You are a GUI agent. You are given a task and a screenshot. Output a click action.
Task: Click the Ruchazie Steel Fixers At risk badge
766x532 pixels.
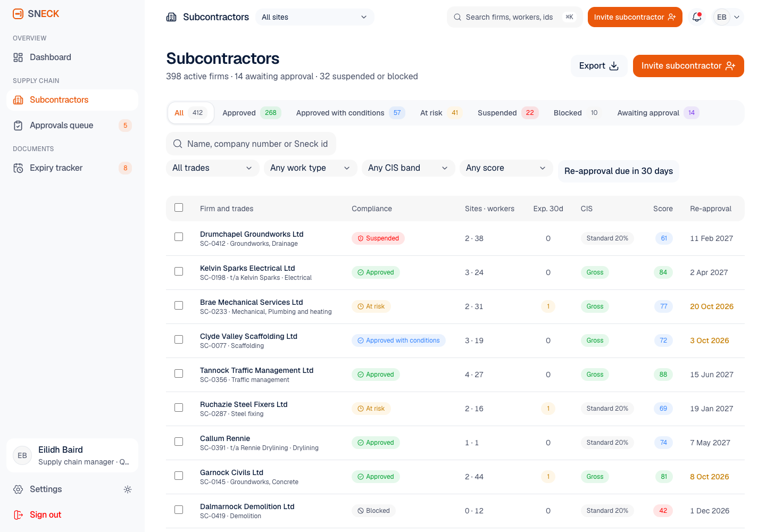371,409
